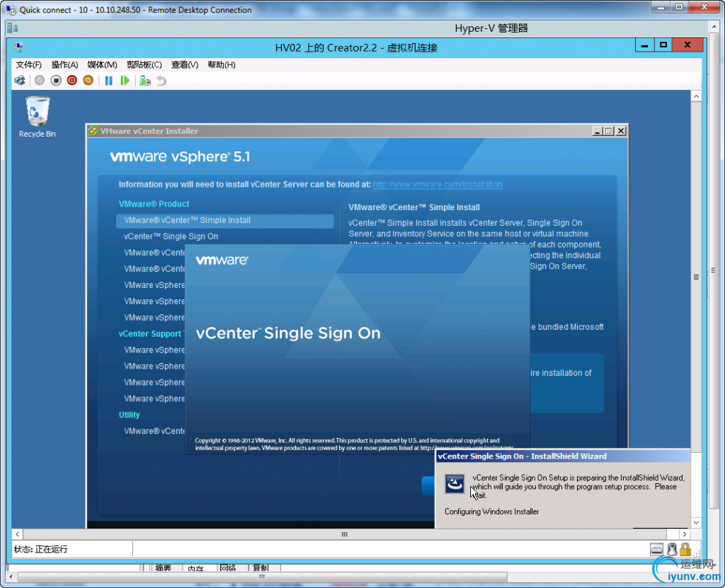The image size is (725, 588).
Task: Click the VM view horizontal scrollbar left arrow
Action: pyautogui.click(x=18, y=534)
